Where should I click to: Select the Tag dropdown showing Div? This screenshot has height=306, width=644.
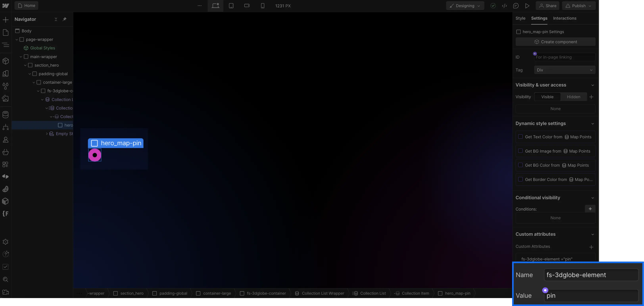565,70
